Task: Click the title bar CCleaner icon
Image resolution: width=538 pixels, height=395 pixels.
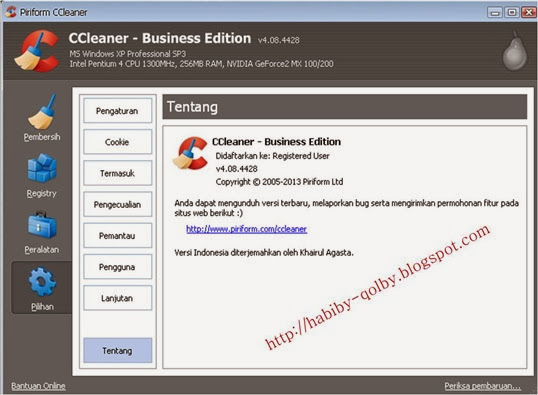Action: click(10, 12)
